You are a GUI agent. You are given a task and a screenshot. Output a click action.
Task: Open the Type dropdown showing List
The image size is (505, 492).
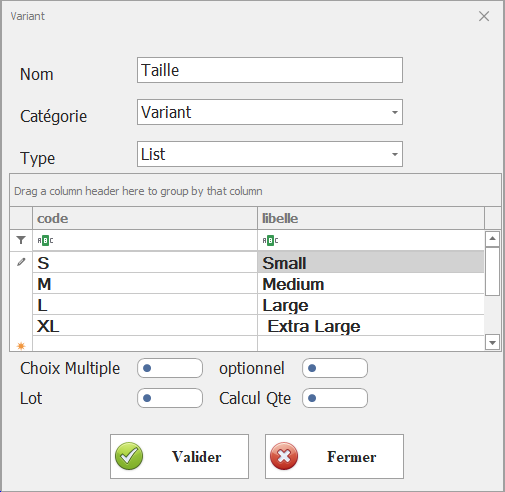coord(270,154)
